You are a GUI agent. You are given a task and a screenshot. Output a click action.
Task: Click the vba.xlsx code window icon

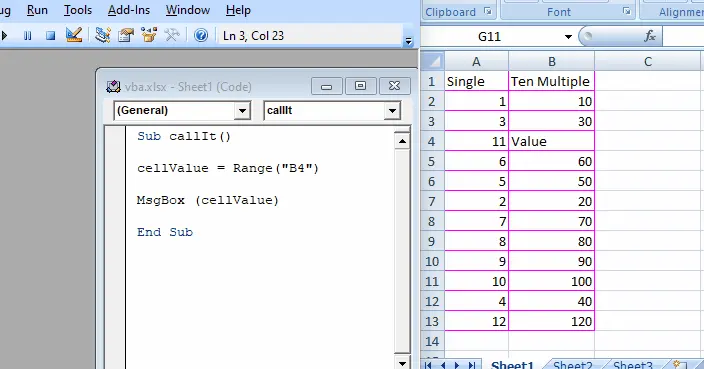[x=113, y=86]
